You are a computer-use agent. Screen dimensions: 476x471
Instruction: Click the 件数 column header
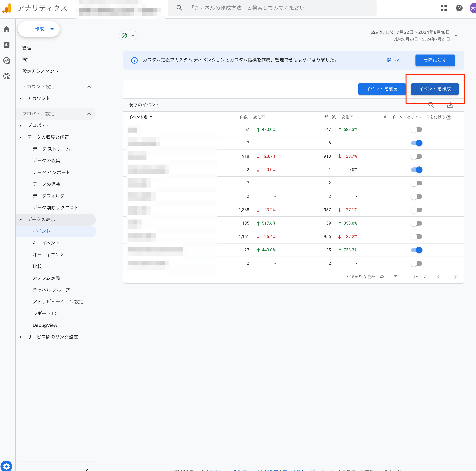243,117
